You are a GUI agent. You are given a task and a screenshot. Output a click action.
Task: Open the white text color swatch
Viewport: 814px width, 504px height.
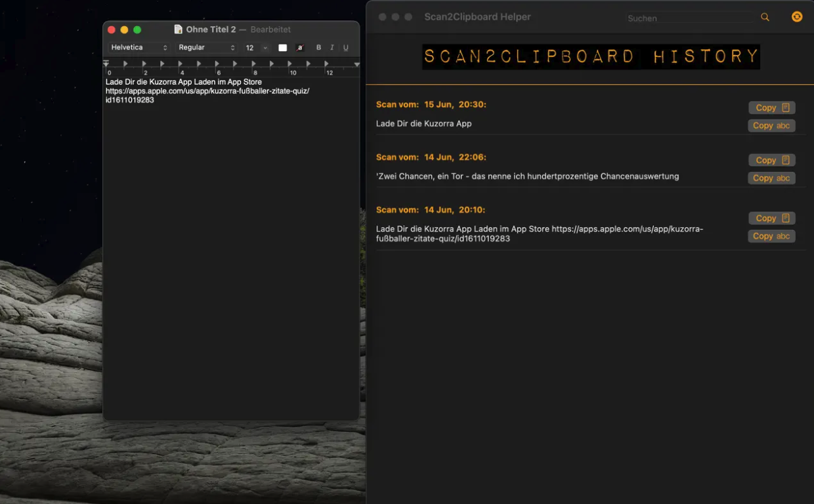(283, 48)
